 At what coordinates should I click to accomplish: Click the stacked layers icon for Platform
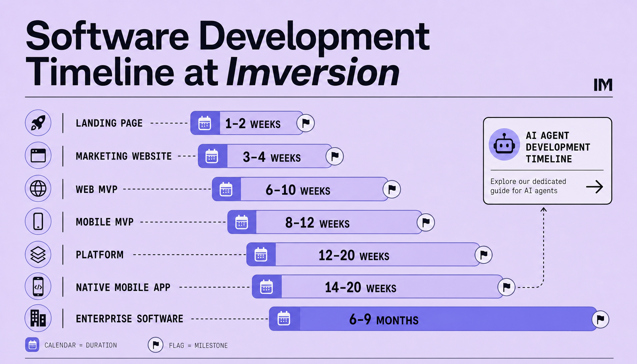click(38, 255)
